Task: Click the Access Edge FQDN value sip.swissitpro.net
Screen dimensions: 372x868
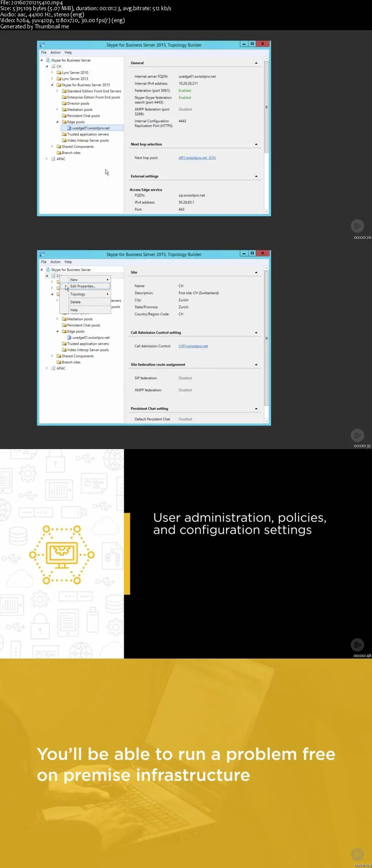Action: (192, 196)
